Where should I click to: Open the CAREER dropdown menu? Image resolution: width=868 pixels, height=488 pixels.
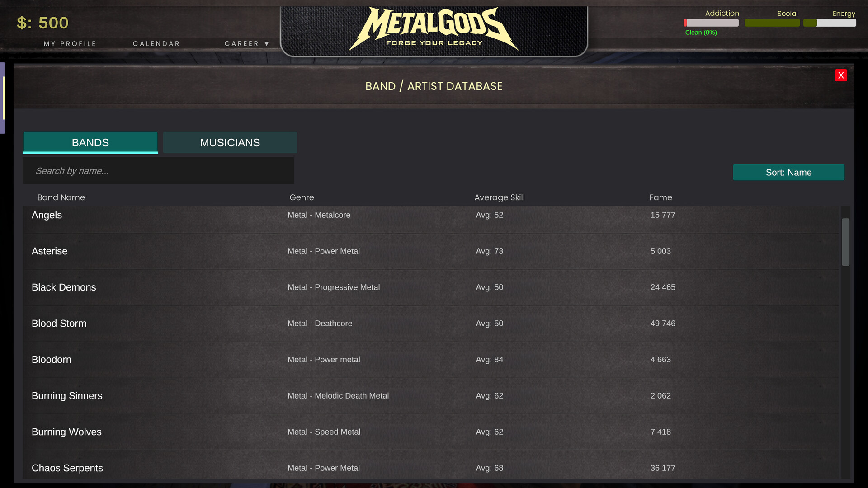click(x=247, y=43)
